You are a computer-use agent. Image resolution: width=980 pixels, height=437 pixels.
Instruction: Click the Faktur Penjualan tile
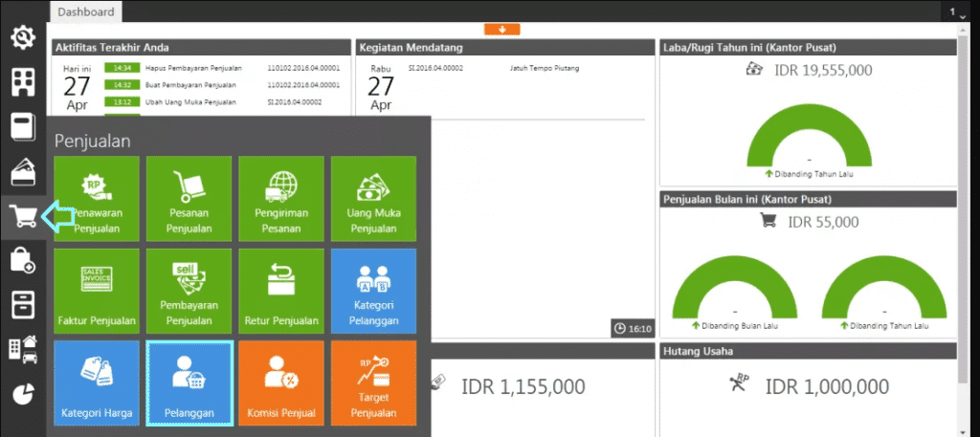pos(97,291)
